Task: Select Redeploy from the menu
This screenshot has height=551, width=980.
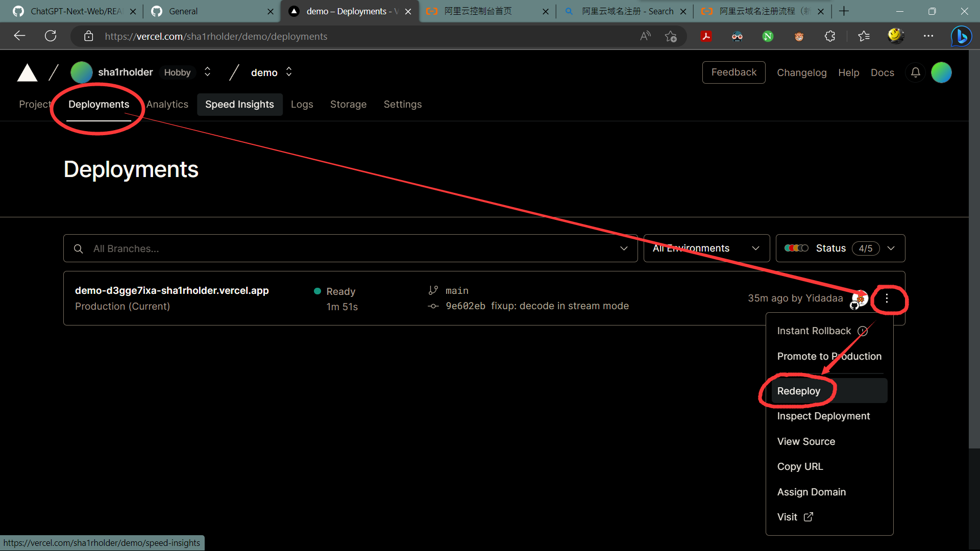Action: click(799, 391)
